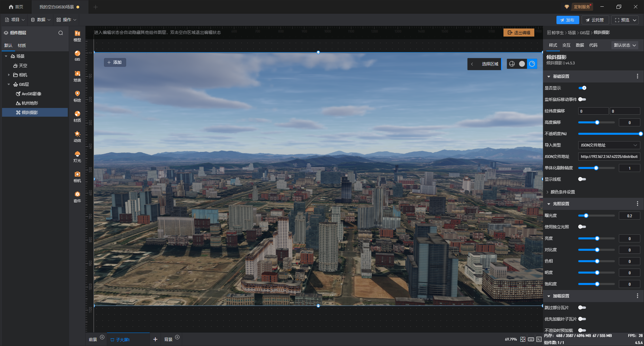Open the 模型 (Model) component icon
Image resolution: width=644 pixels, height=346 pixels.
coord(77,35)
